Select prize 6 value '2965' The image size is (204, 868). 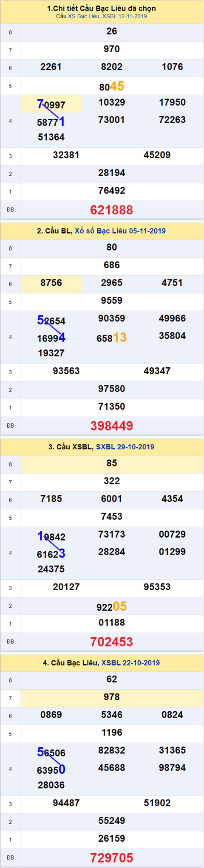(112, 283)
